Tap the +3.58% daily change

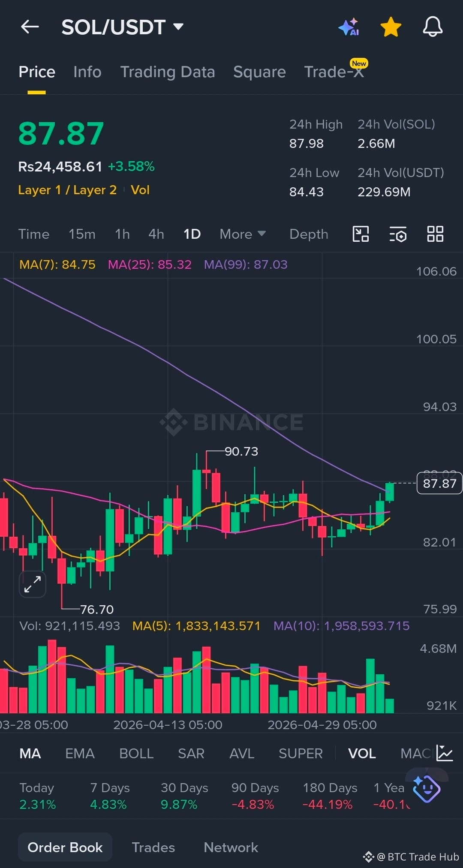pyautogui.click(x=131, y=166)
